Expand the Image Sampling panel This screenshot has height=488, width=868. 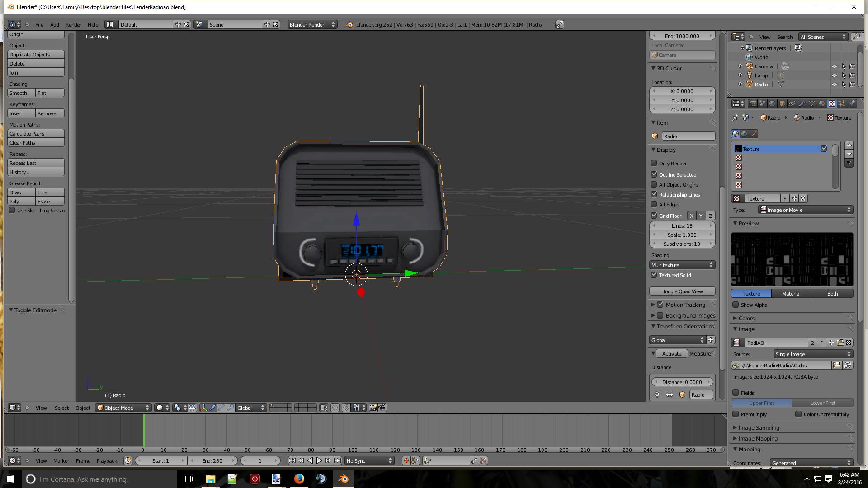click(x=759, y=427)
